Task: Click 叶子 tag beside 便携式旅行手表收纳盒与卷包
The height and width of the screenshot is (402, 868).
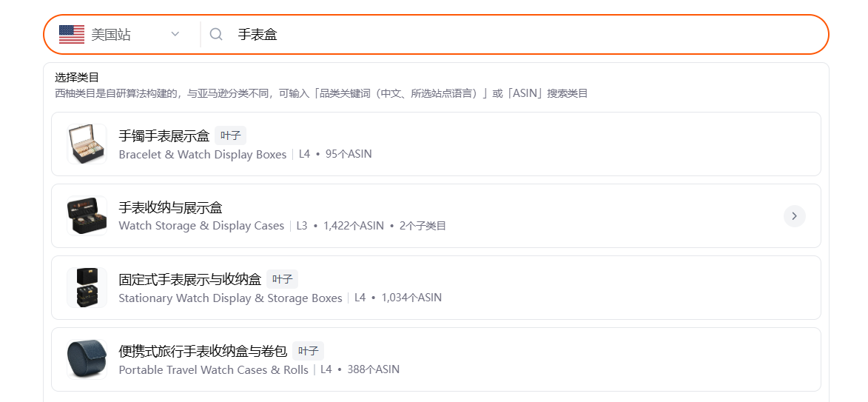Action: click(x=308, y=351)
